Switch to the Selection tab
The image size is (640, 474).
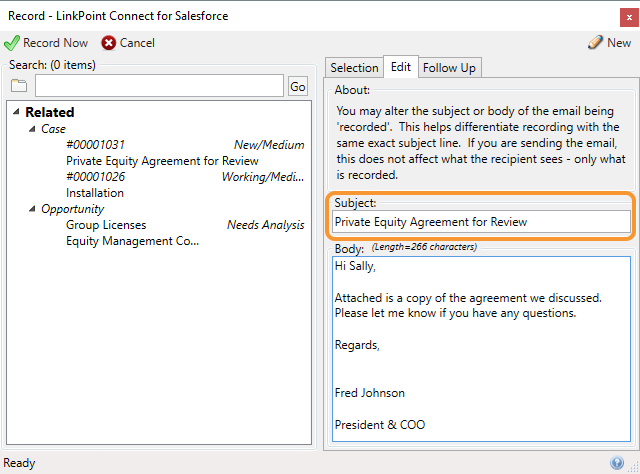[354, 67]
